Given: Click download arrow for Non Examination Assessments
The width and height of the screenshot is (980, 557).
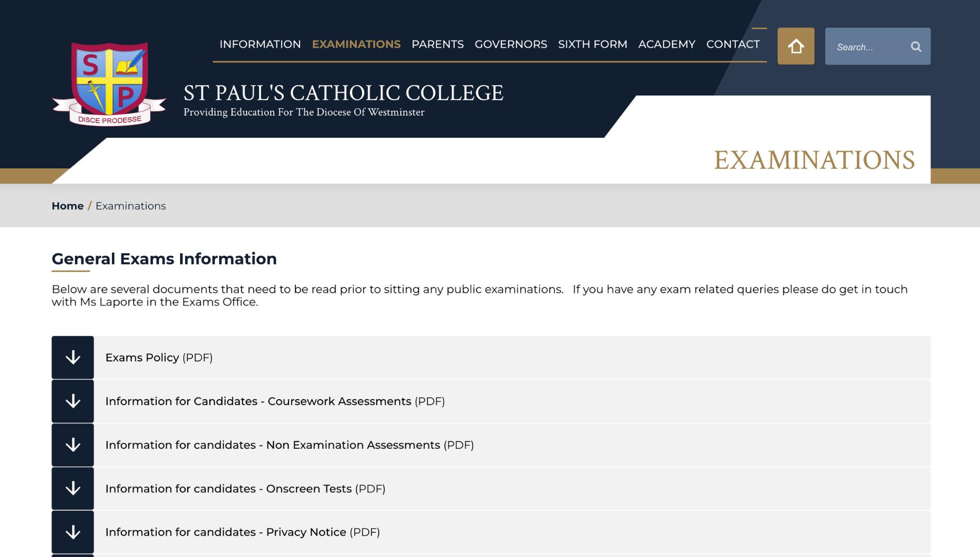Looking at the screenshot, I should click(x=73, y=445).
